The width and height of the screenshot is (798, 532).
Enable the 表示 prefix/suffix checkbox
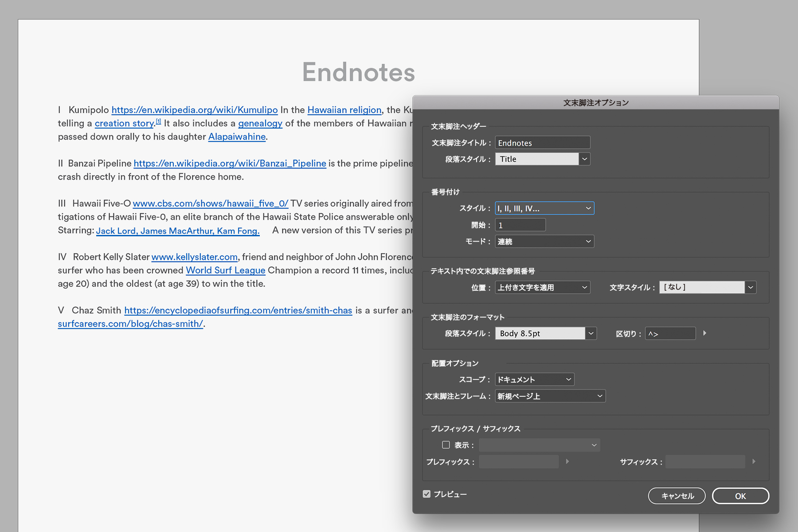click(x=446, y=445)
